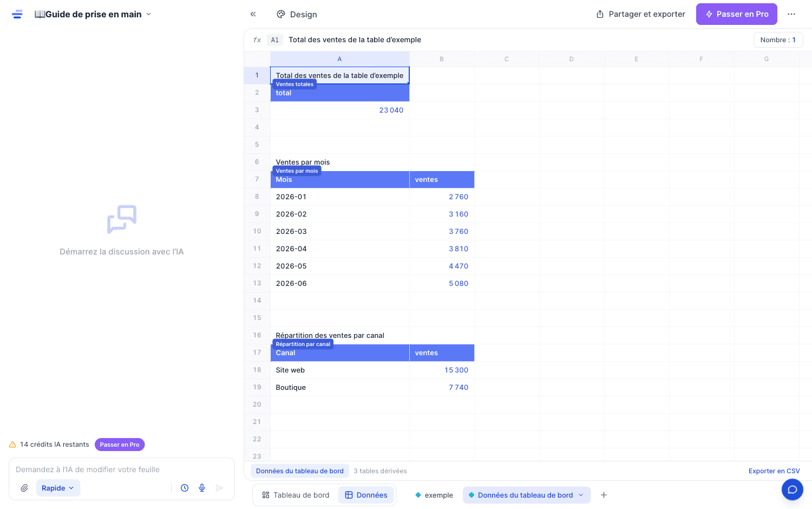Click the 3 tables dérivées label
This screenshot has width=812, height=509.
click(380, 471)
